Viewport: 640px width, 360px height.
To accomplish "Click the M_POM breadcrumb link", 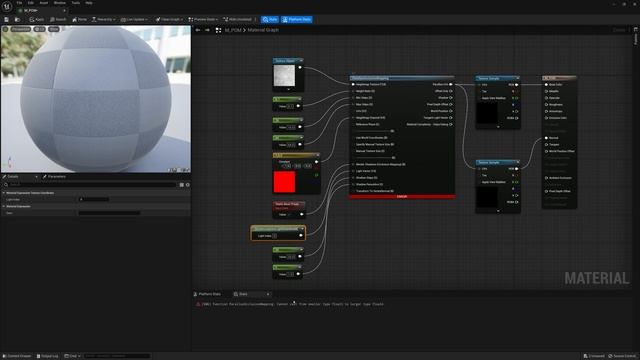I will click(x=233, y=30).
